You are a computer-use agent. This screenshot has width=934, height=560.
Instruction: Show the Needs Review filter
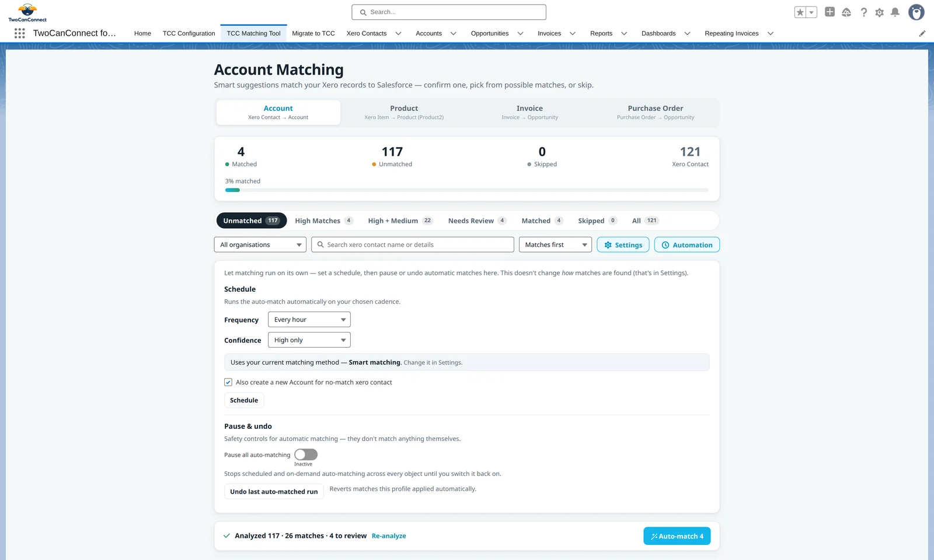pos(477,220)
